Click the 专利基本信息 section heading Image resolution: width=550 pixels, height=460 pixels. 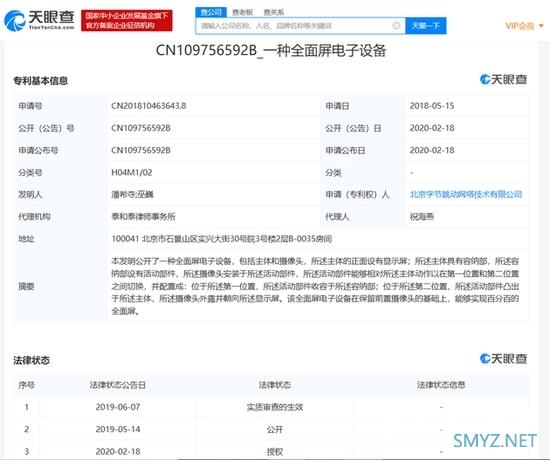click(x=40, y=81)
